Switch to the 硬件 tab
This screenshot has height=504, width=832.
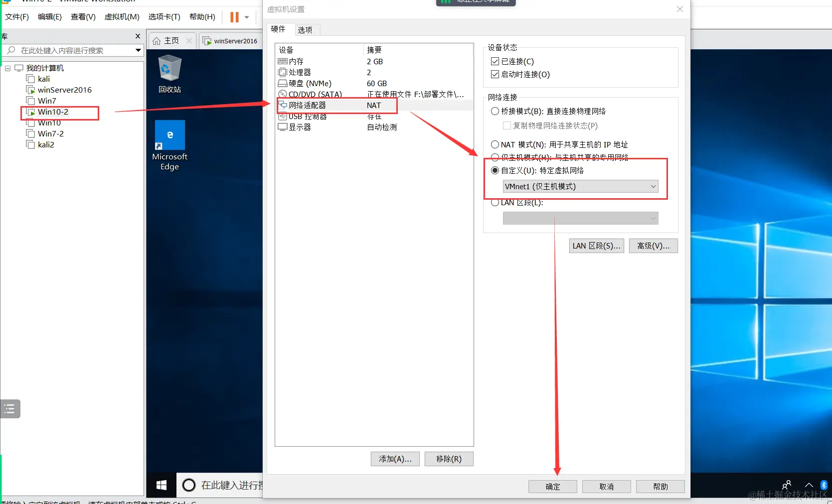278,29
